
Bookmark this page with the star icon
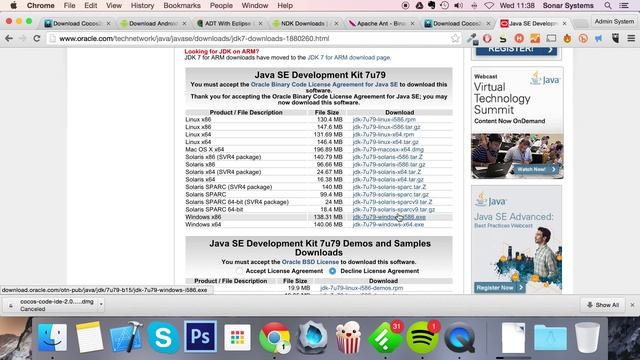[x=455, y=38]
